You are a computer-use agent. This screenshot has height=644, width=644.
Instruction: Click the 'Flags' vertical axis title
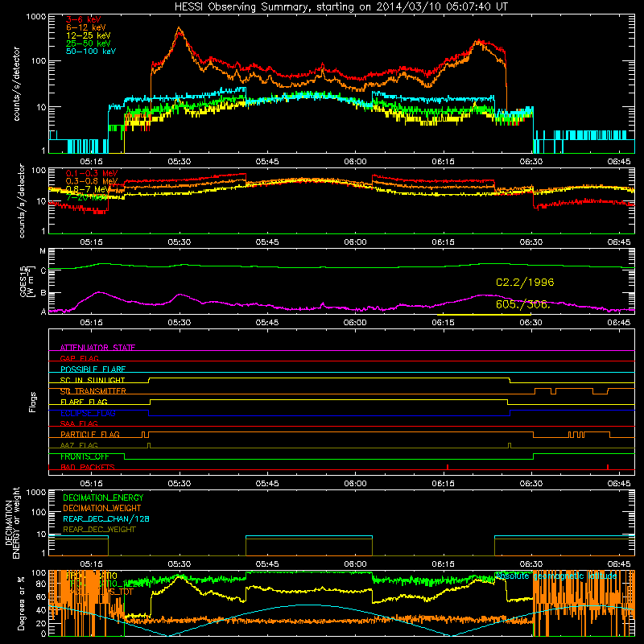click(33, 402)
